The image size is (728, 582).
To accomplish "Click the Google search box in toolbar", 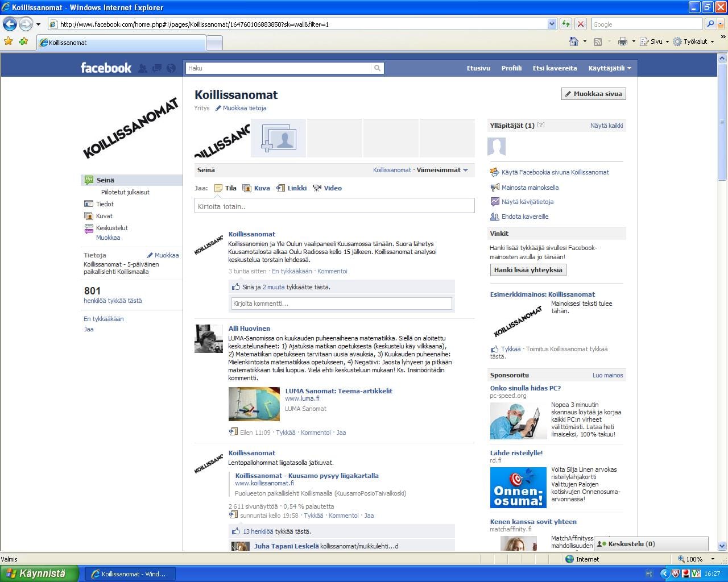I will click(x=647, y=24).
